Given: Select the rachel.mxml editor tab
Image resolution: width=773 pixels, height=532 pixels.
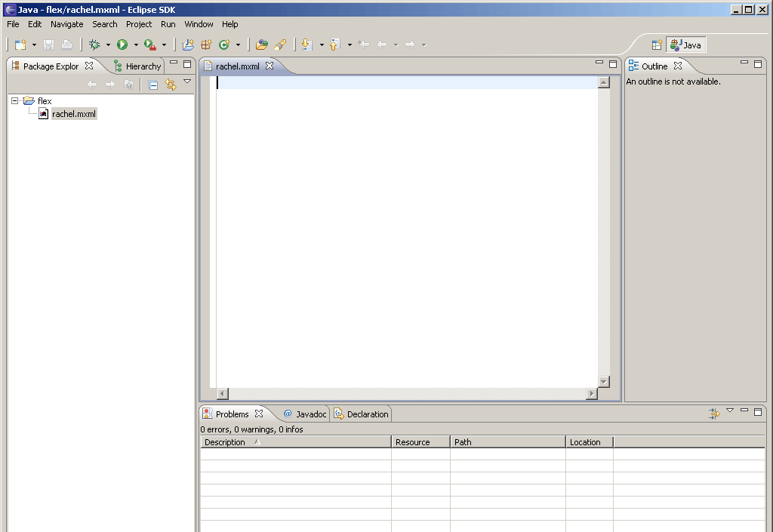Looking at the screenshot, I should point(237,66).
